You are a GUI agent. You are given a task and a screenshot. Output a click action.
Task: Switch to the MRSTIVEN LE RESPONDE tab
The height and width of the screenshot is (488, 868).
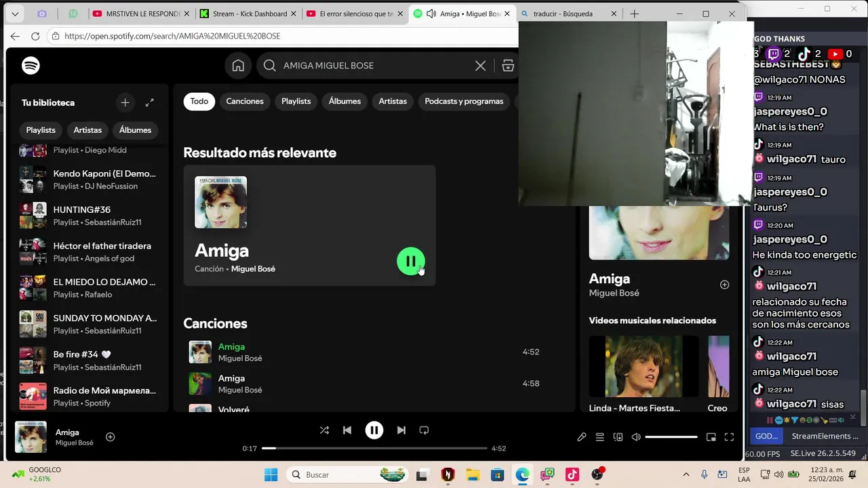pyautogui.click(x=142, y=14)
